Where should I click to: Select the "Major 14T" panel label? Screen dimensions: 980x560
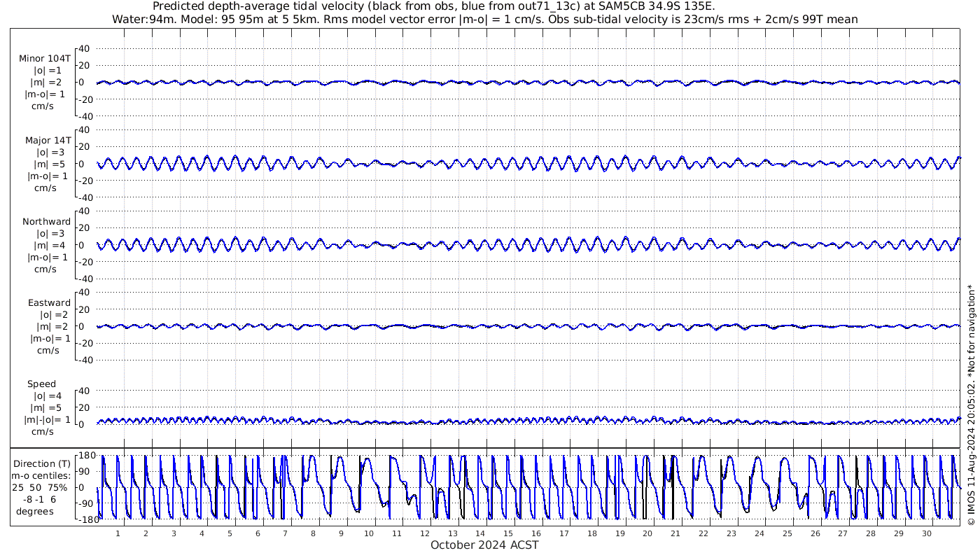pyautogui.click(x=48, y=140)
